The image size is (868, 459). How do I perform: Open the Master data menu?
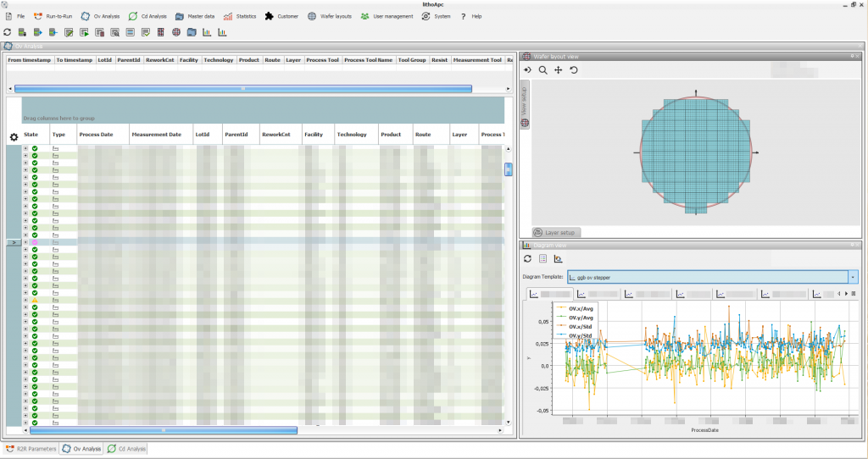pos(195,17)
